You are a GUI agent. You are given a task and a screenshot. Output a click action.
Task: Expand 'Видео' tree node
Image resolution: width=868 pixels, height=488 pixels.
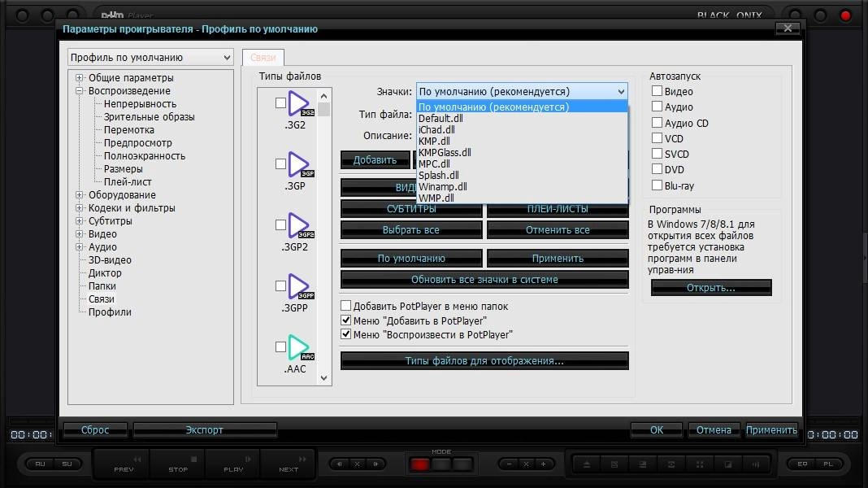79,233
